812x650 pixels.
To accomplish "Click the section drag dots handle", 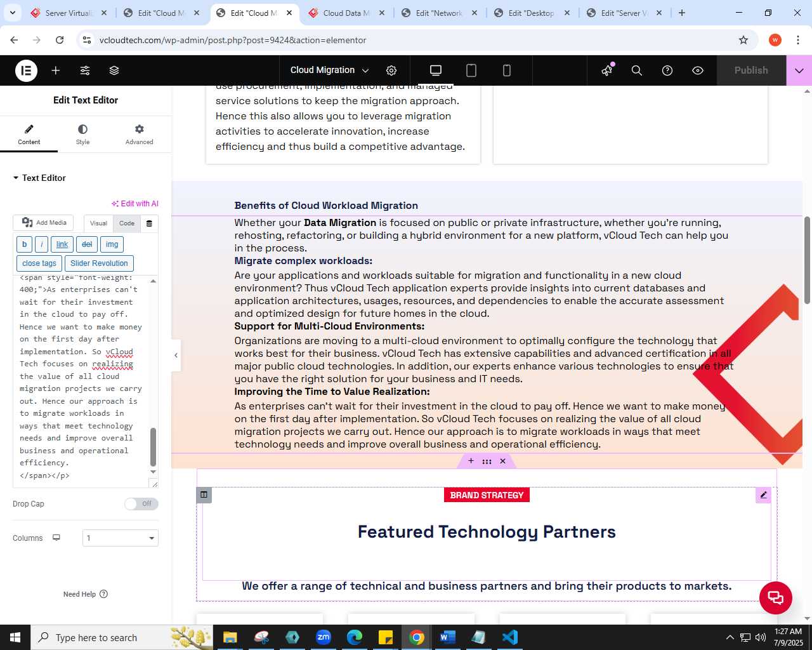I will (487, 461).
